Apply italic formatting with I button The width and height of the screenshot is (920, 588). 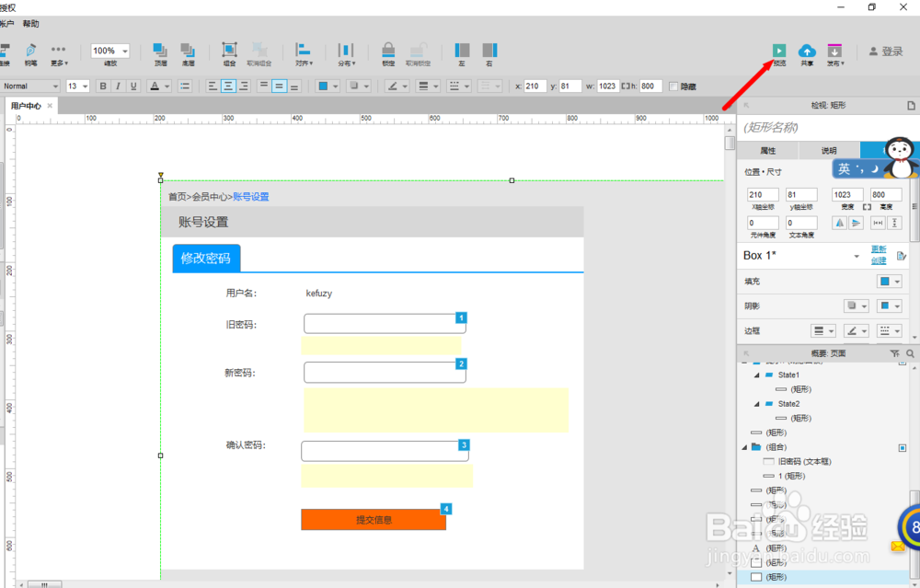[x=118, y=86]
